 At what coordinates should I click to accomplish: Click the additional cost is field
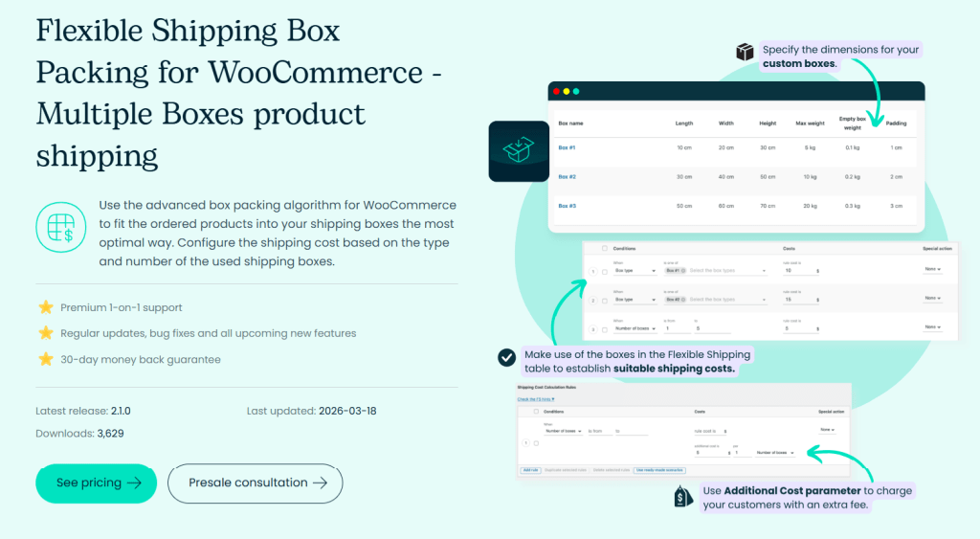click(x=712, y=453)
